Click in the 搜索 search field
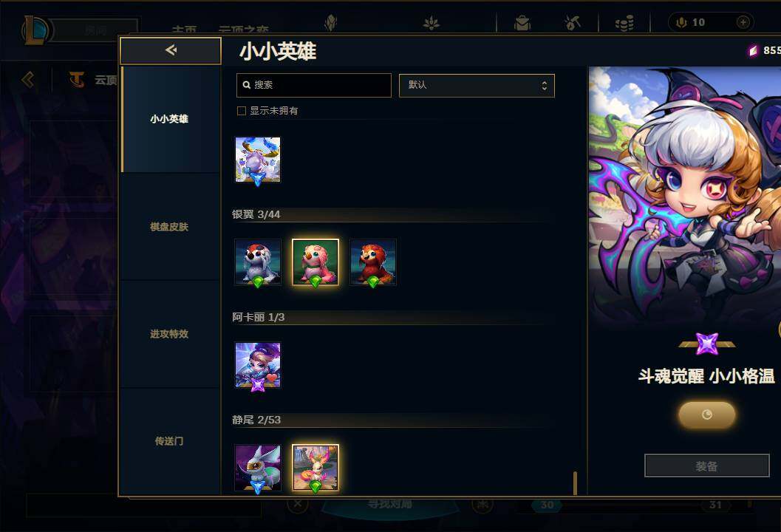The height and width of the screenshot is (532, 781). pyautogui.click(x=314, y=85)
